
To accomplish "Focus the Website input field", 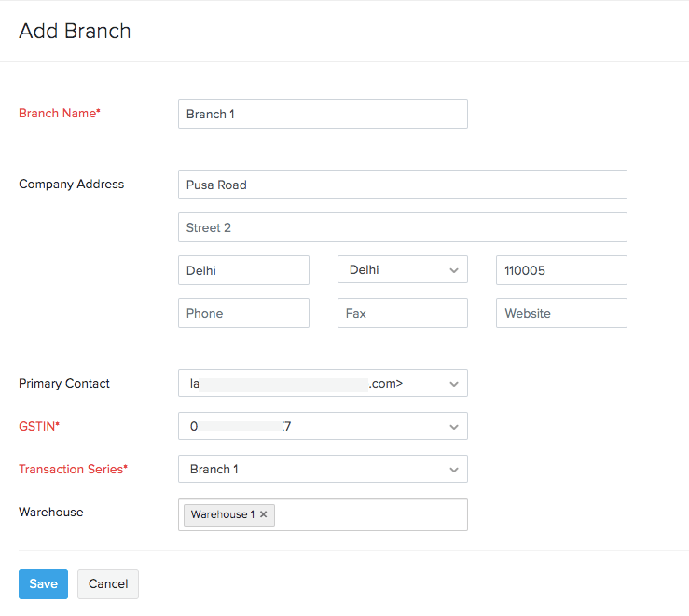I will 561,313.
